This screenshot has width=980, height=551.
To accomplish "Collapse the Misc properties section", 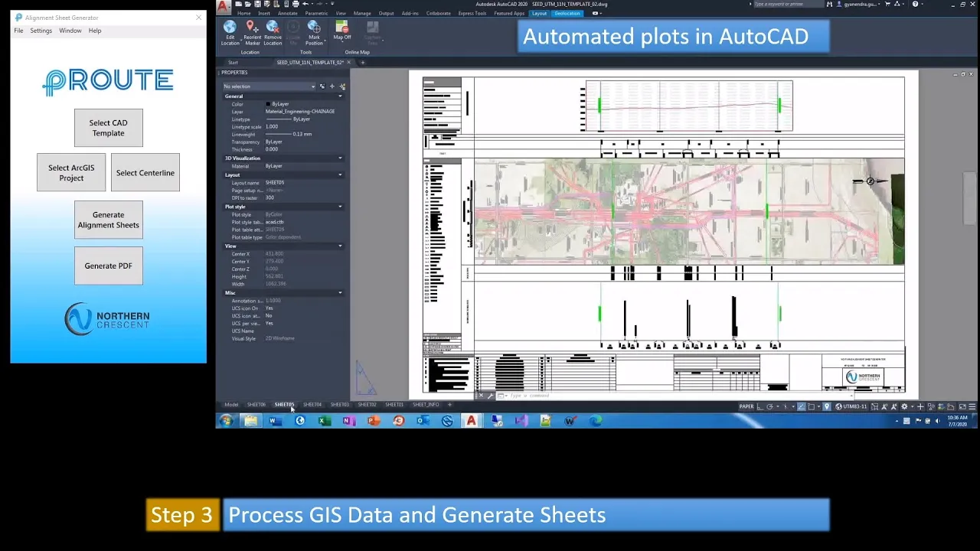I will click(340, 293).
